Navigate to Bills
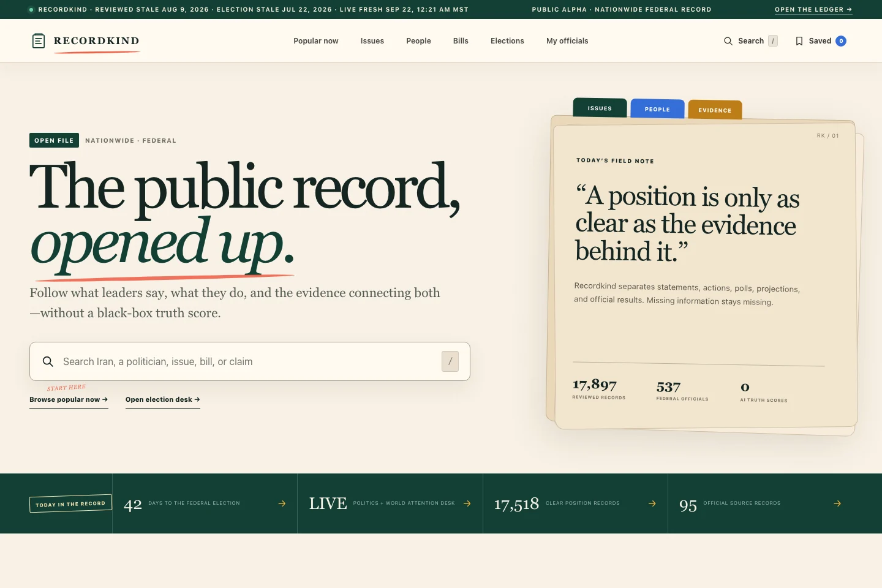Screen dimensions: 882x588 [x=461, y=41]
